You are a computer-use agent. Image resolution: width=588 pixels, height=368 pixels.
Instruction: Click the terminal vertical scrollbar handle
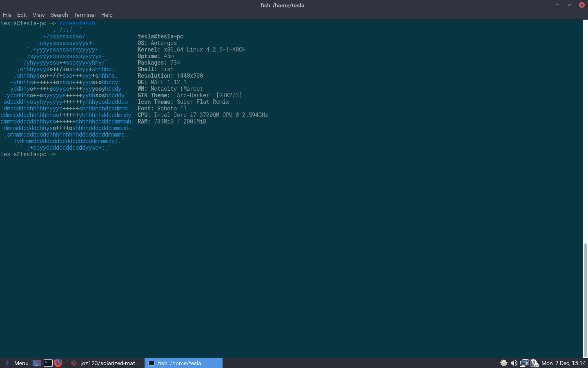(x=586, y=300)
